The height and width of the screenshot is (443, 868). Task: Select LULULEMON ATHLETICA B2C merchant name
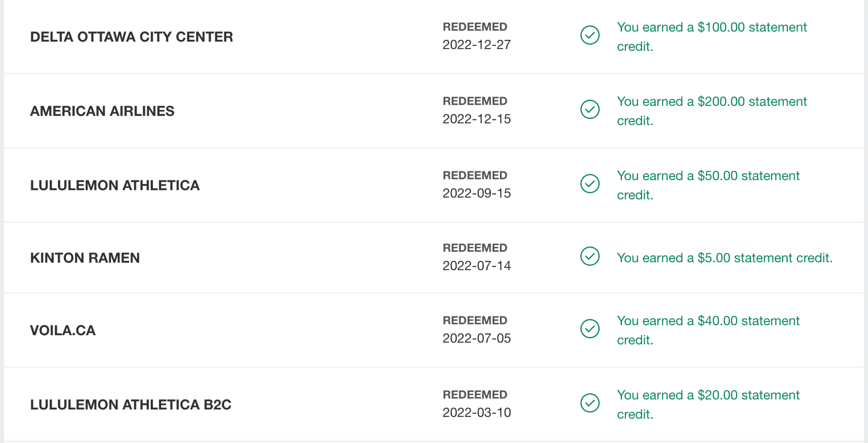pos(131,405)
